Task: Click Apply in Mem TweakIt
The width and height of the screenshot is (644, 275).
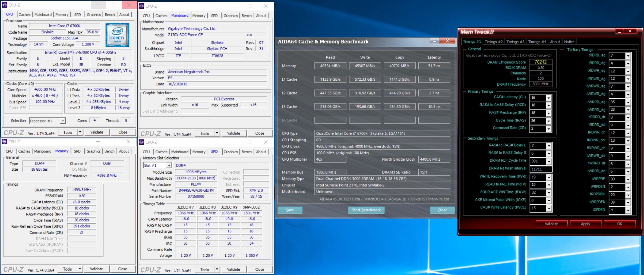Action: pos(585,224)
